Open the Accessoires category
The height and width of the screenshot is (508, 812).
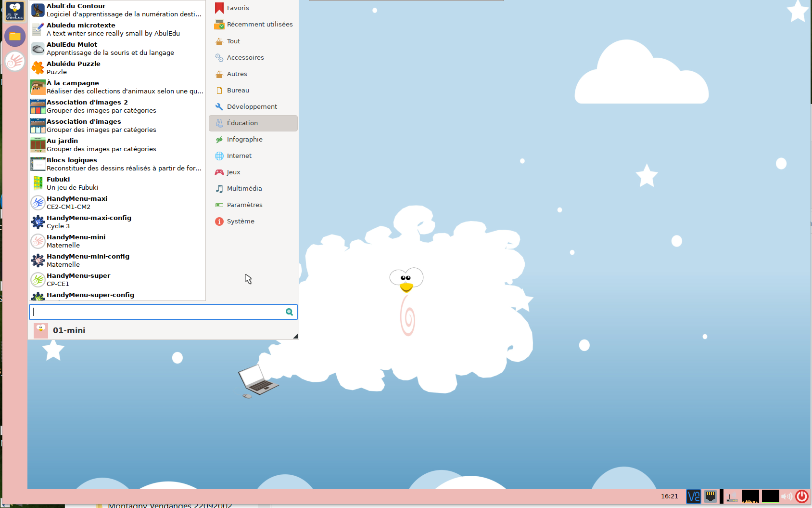(254, 58)
